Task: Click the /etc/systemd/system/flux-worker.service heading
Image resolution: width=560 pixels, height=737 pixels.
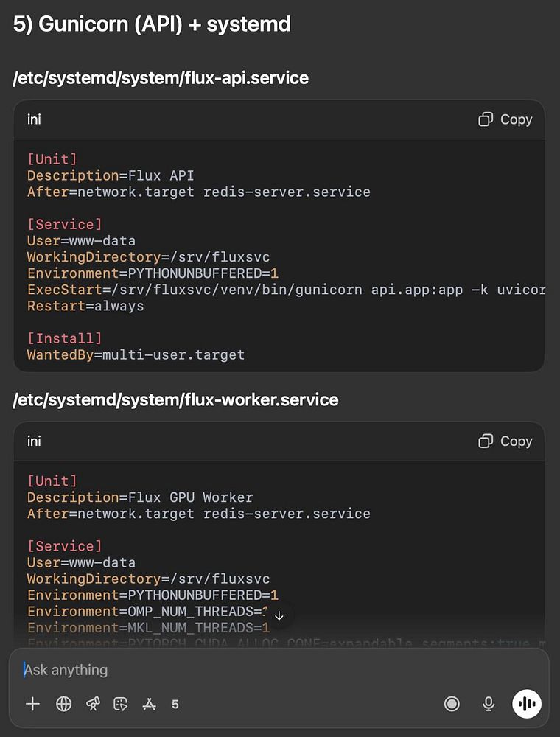Action: 175,399
